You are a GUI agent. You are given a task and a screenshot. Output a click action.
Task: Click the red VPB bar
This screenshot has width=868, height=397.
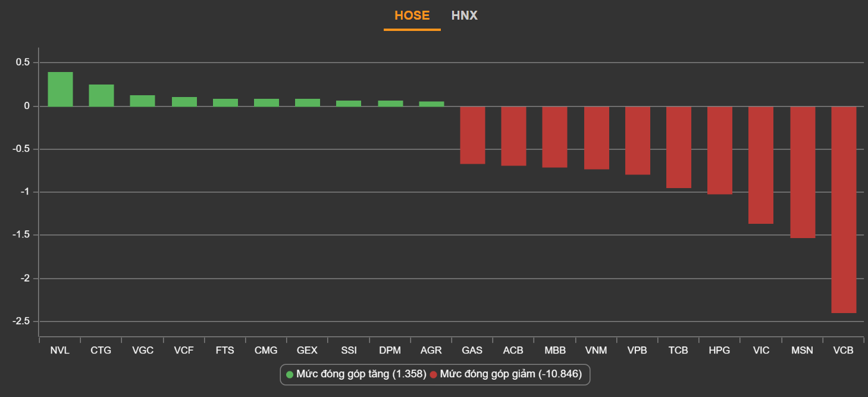(637, 140)
